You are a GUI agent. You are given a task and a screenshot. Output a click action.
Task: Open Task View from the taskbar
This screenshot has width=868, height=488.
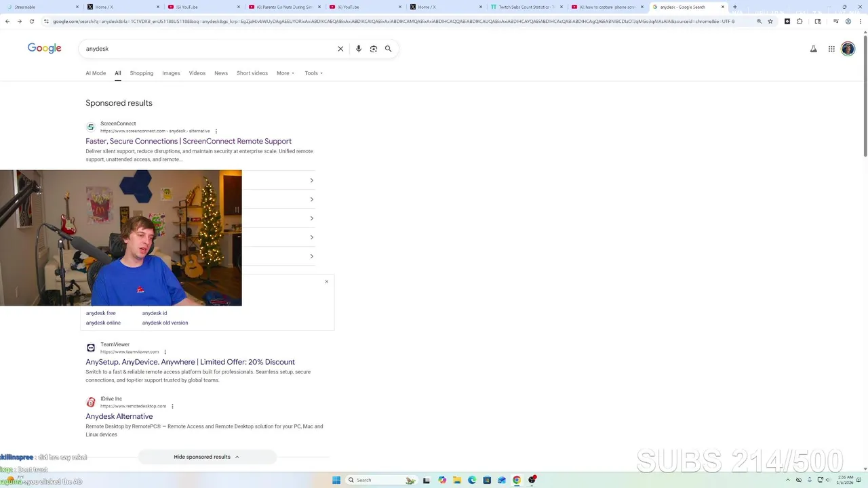pos(427,480)
